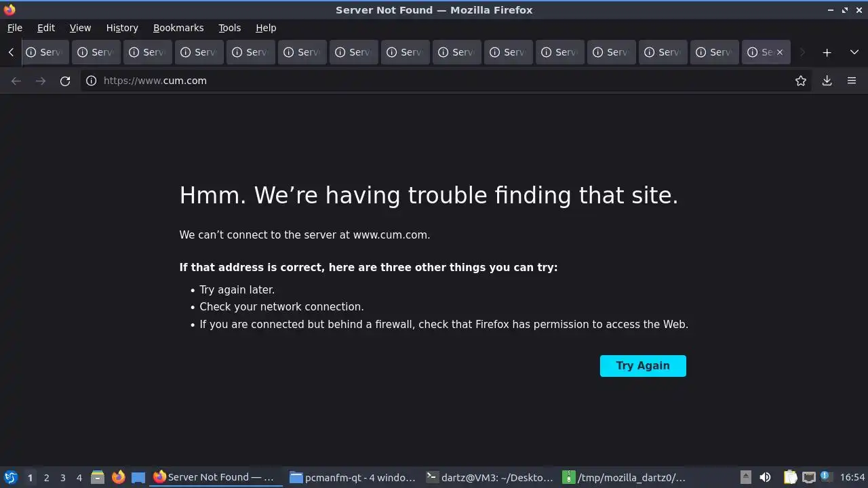Open the Bookmarks menu

[x=178, y=28]
